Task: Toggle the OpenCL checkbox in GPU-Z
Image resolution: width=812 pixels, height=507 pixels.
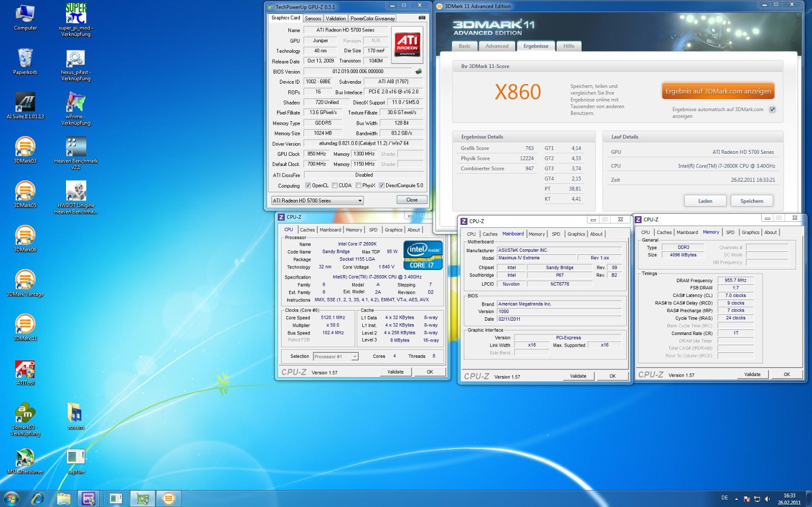Action: pos(308,186)
